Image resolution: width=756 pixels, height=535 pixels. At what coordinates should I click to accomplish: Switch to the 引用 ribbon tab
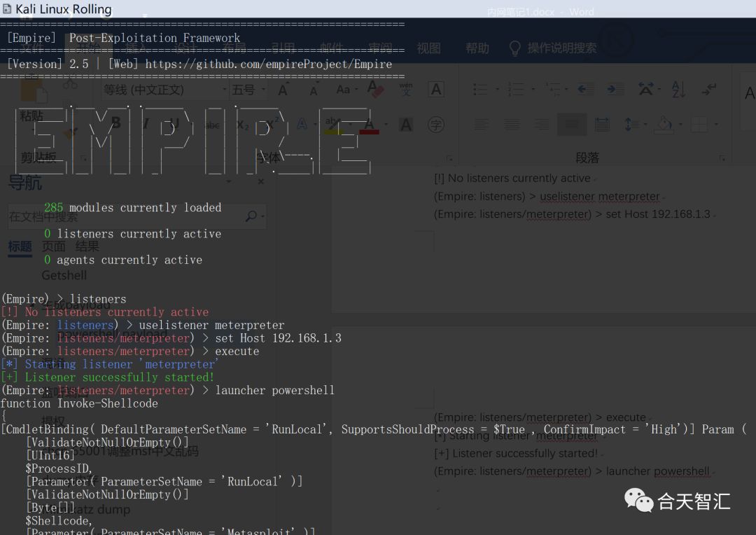[283, 48]
